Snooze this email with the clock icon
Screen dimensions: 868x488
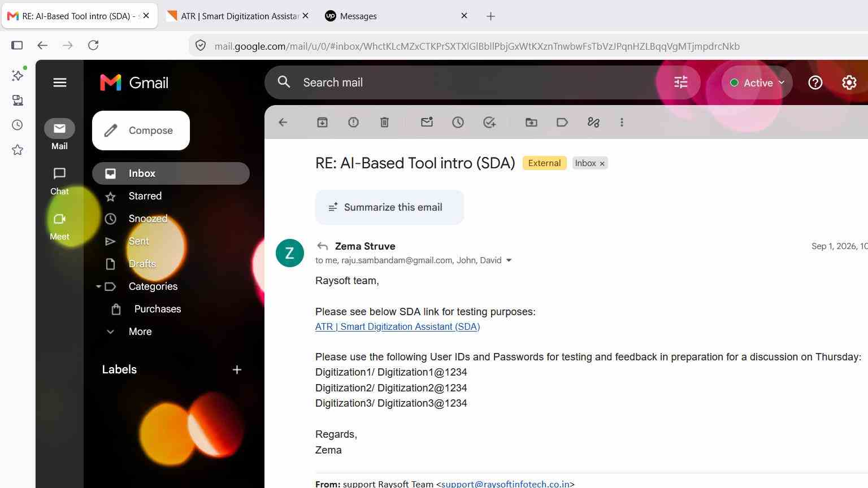(x=458, y=122)
